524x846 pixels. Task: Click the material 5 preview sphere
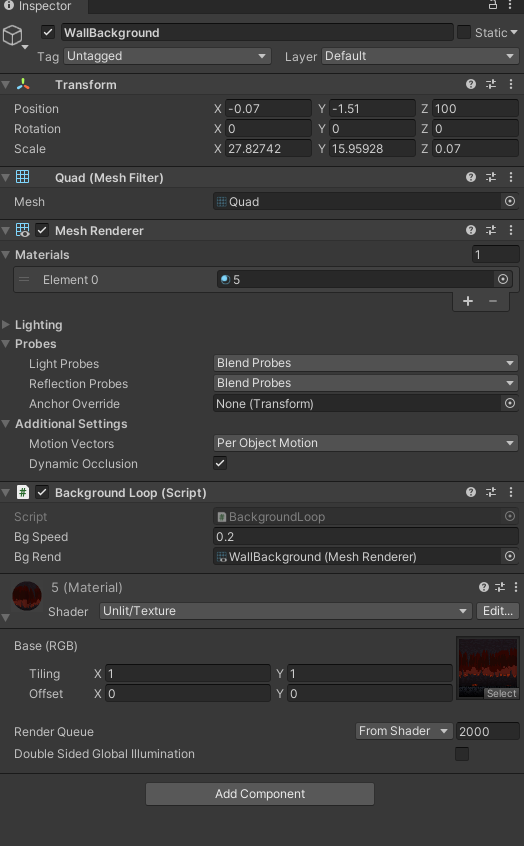[26, 596]
